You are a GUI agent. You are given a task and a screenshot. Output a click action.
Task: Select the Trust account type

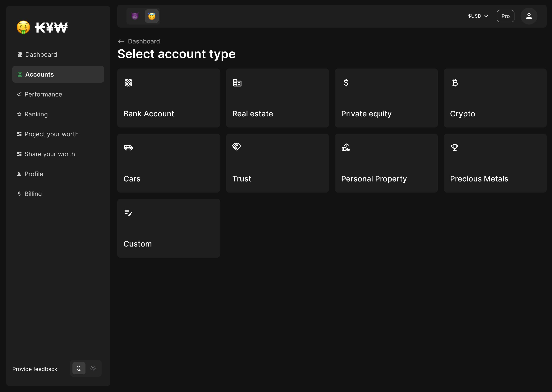277,163
